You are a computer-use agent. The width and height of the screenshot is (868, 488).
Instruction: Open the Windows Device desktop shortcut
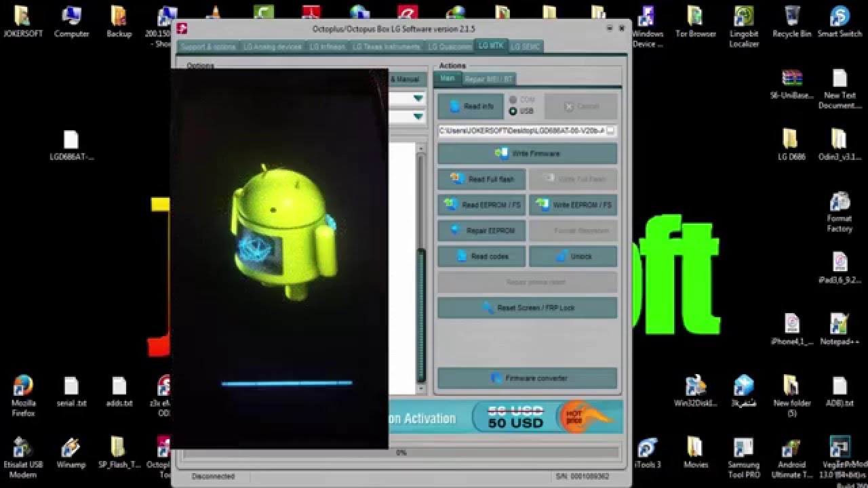(648, 26)
